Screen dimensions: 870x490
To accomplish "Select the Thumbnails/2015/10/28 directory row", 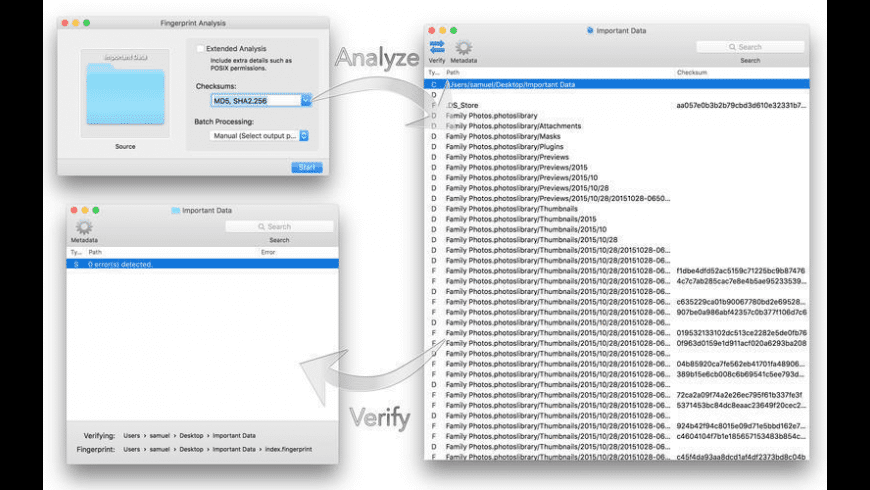I will 616,240.
